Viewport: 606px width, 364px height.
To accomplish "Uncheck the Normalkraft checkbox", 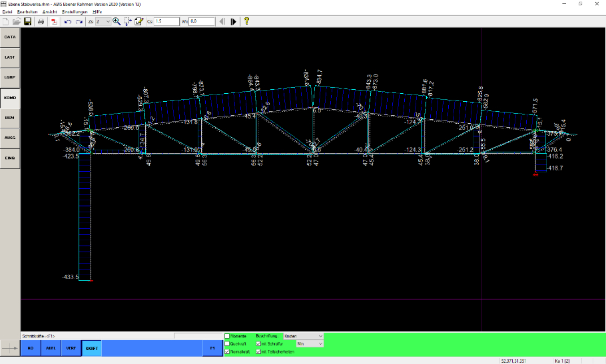I will (x=227, y=351).
